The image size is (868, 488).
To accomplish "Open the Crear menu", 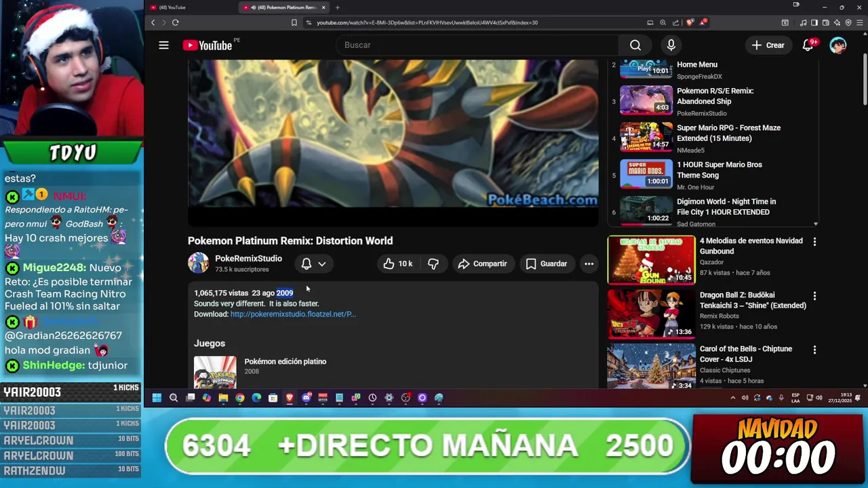I will click(768, 45).
